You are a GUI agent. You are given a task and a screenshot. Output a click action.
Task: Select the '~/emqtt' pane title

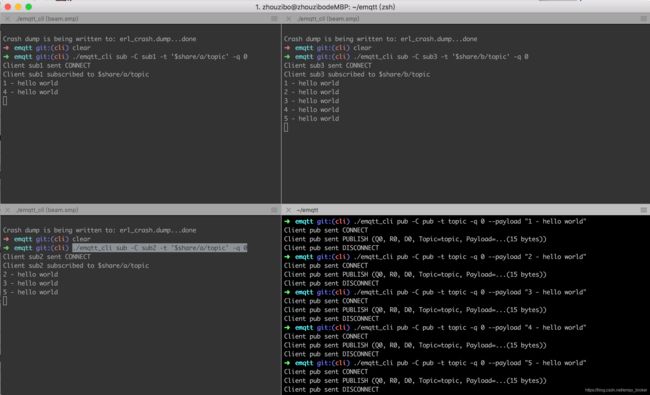(307, 210)
